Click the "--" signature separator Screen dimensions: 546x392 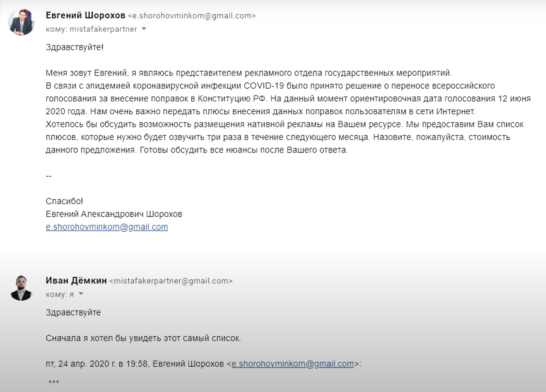click(49, 176)
